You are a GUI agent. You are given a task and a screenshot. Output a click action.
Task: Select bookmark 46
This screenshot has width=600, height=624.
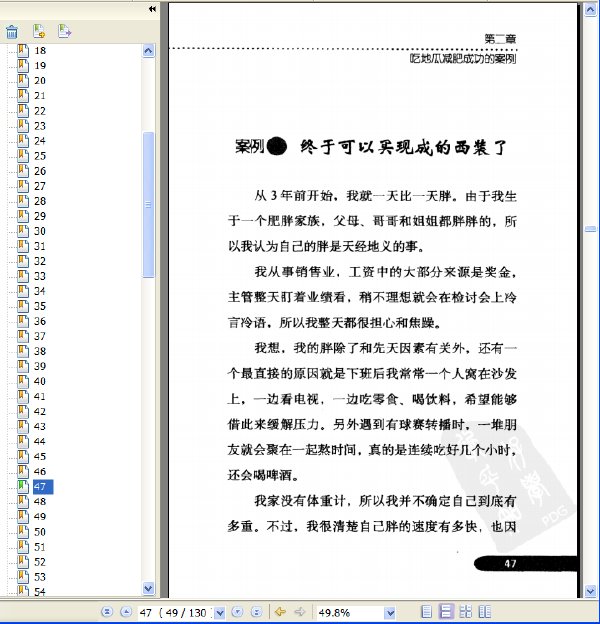[x=40, y=472]
